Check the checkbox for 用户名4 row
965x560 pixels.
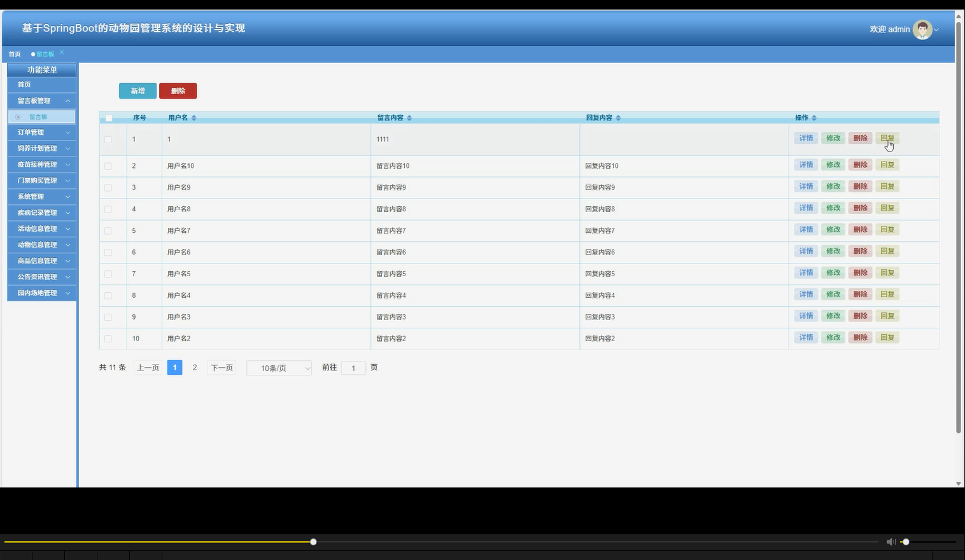pyautogui.click(x=108, y=296)
